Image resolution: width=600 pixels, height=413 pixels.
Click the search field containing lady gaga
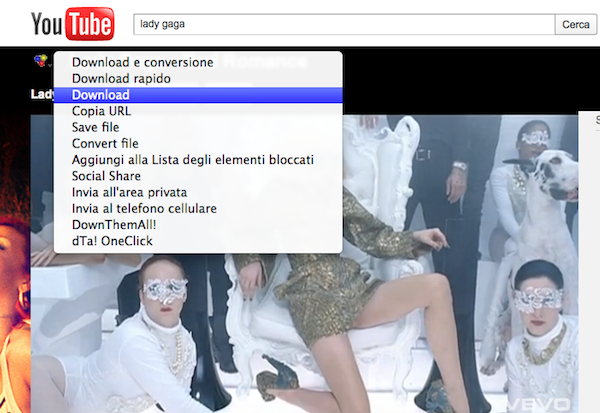[344, 24]
